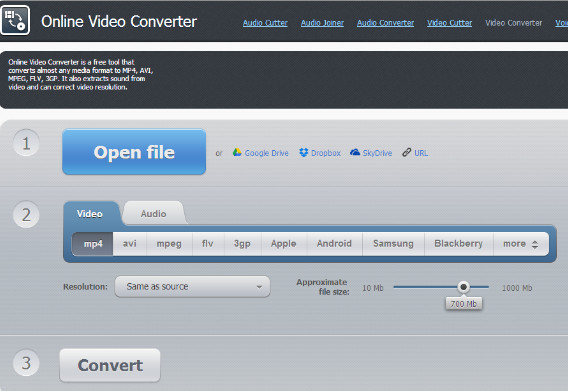Choose the Dropbox text link
This screenshot has width=568, height=391.
coord(326,153)
